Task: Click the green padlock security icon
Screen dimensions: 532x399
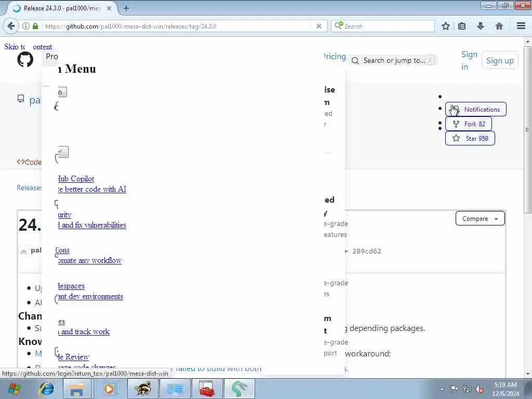Action: coord(35,26)
